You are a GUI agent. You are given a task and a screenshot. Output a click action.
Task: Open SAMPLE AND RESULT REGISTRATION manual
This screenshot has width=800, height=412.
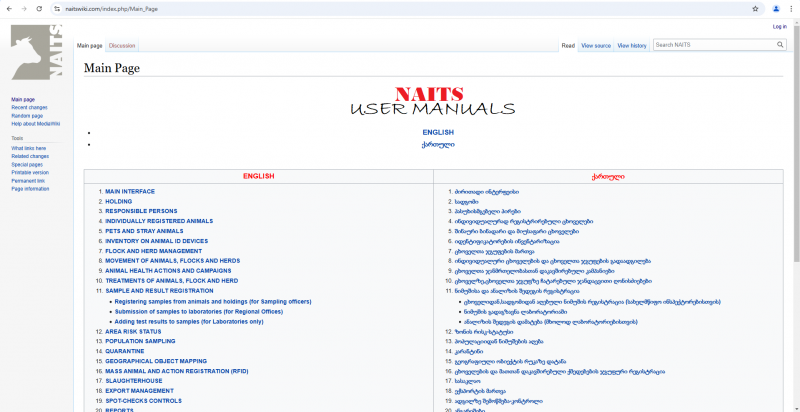(x=159, y=291)
